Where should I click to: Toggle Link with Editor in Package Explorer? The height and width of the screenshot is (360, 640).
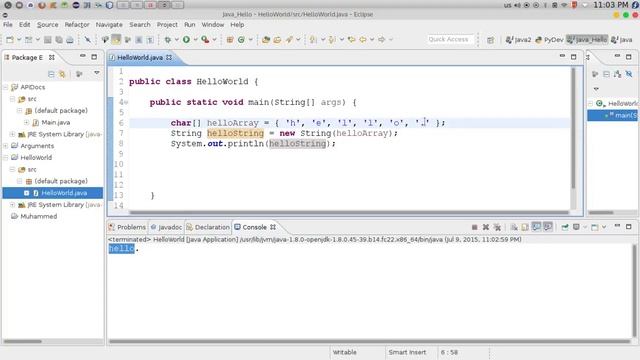click(x=62, y=74)
